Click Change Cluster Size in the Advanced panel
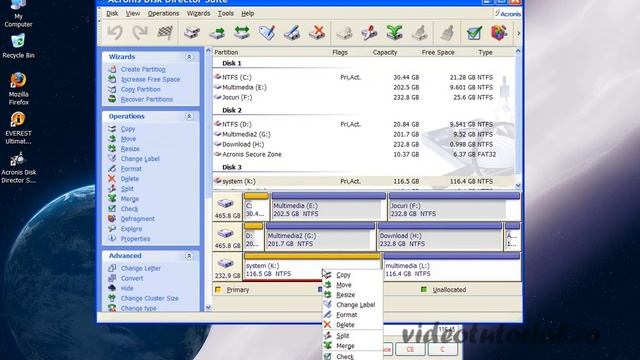Viewport: 640px width, 360px height. (149, 298)
